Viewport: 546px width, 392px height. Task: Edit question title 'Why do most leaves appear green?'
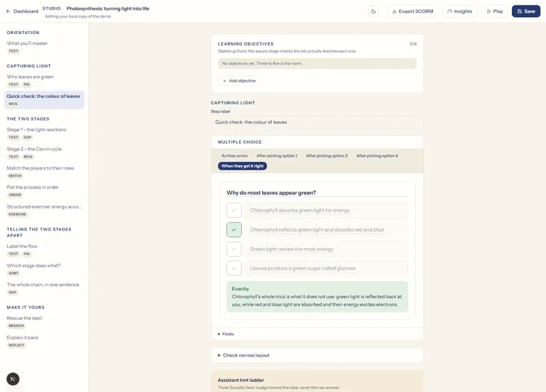click(317, 193)
